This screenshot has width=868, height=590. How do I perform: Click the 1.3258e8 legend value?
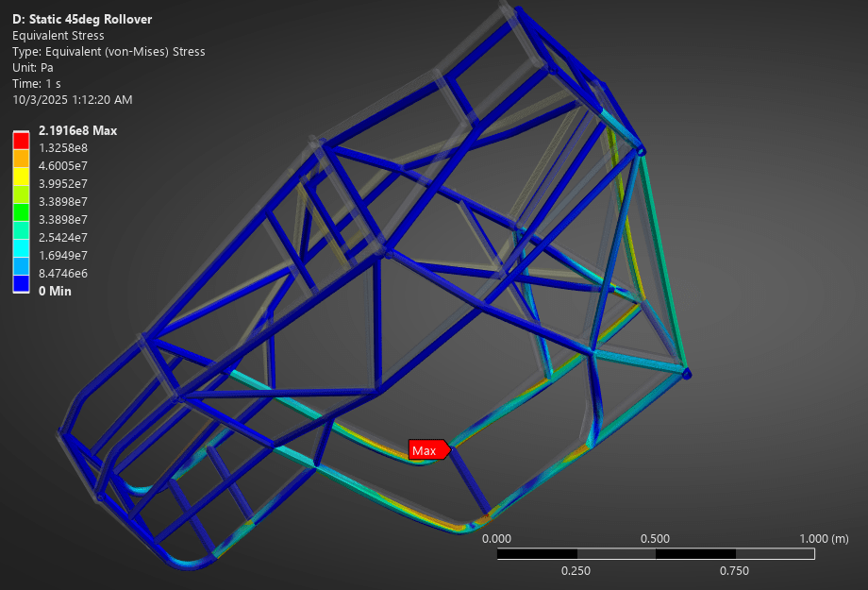click(x=63, y=148)
